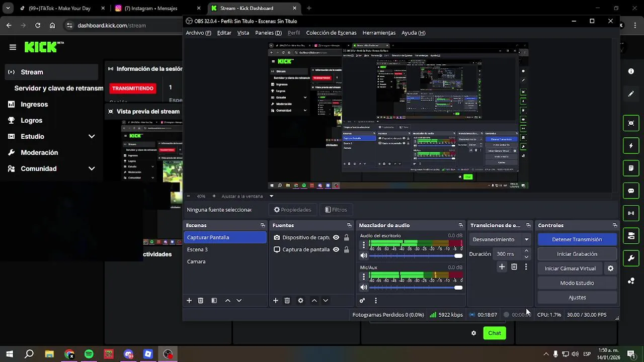Open Vista menu in OBS

[x=243, y=33]
